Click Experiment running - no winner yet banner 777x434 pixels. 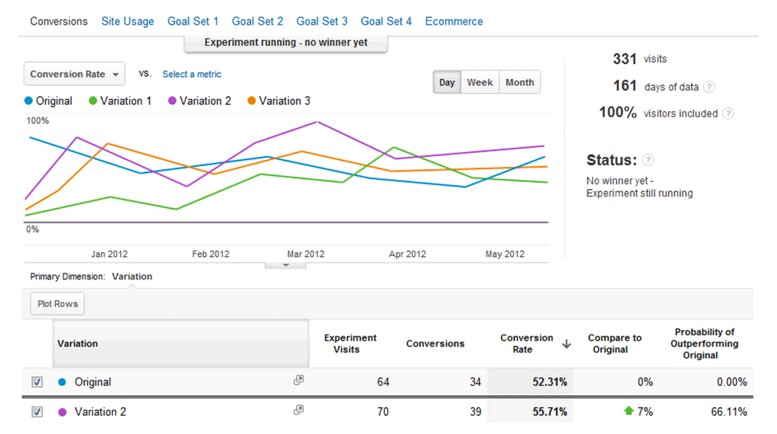point(286,43)
